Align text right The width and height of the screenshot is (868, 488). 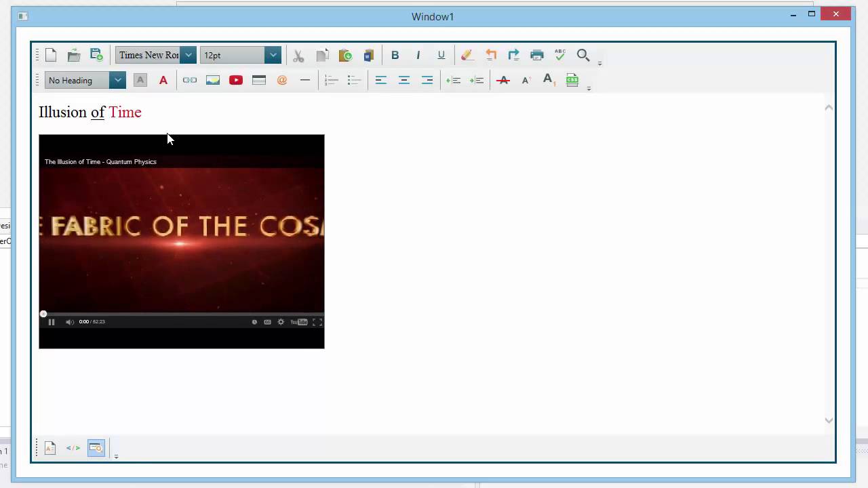click(427, 80)
